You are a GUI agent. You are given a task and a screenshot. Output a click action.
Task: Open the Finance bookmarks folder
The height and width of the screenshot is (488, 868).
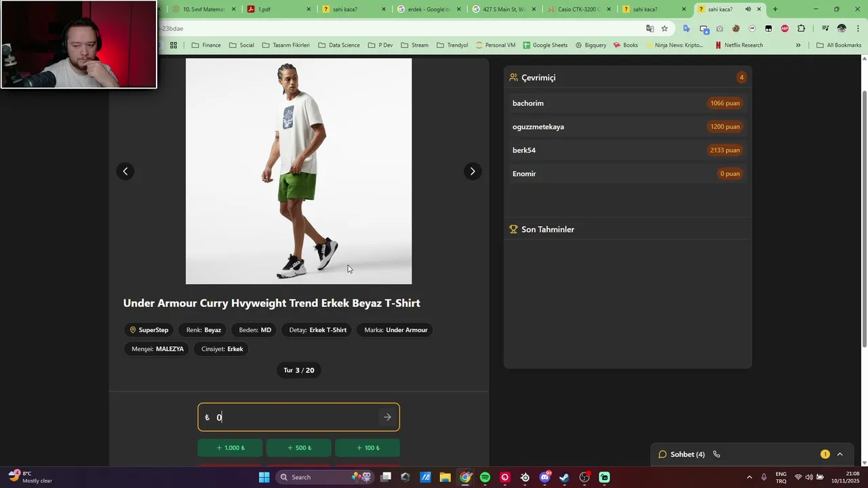pos(206,45)
